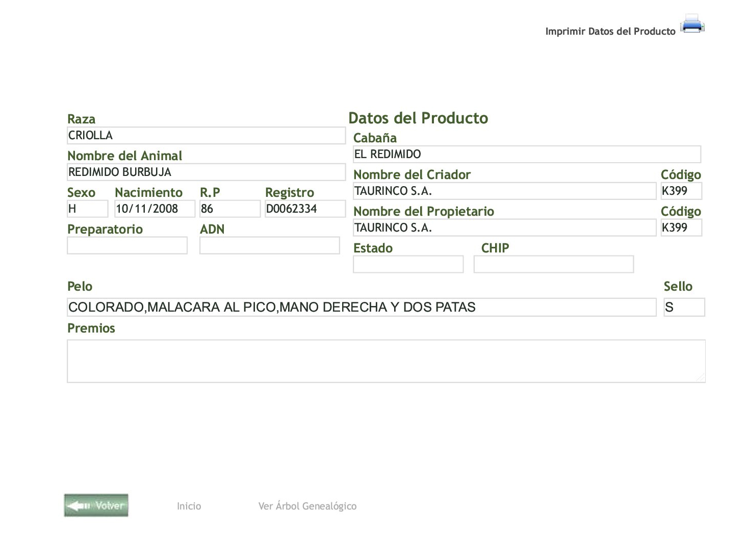Open Ver Árbol Genealógico link
The width and height of the screenshot is (746, 560).
[307, 506]
